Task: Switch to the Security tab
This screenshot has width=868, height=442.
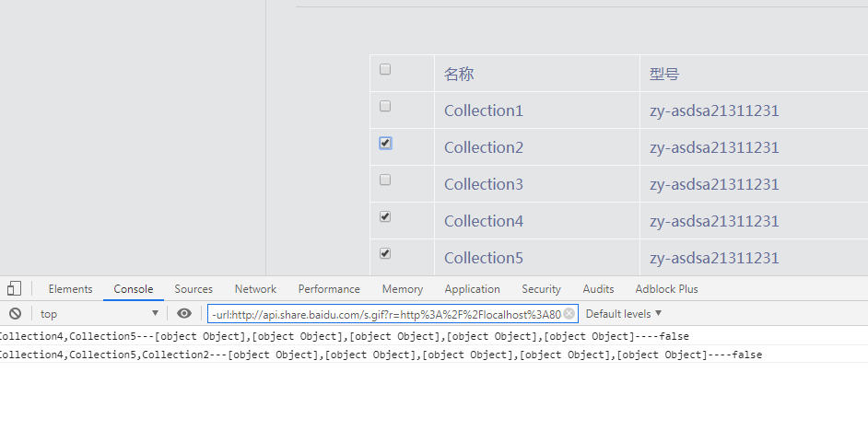Action: [x=541, y=289]
